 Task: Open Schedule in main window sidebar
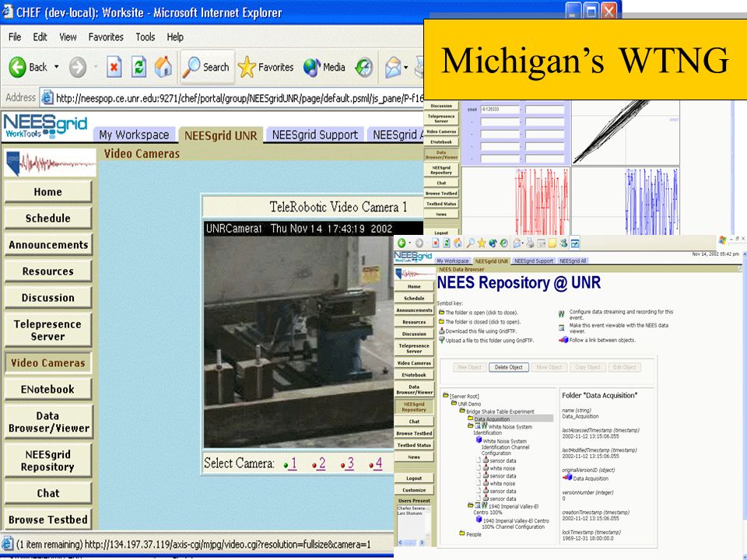pos(48,218)
